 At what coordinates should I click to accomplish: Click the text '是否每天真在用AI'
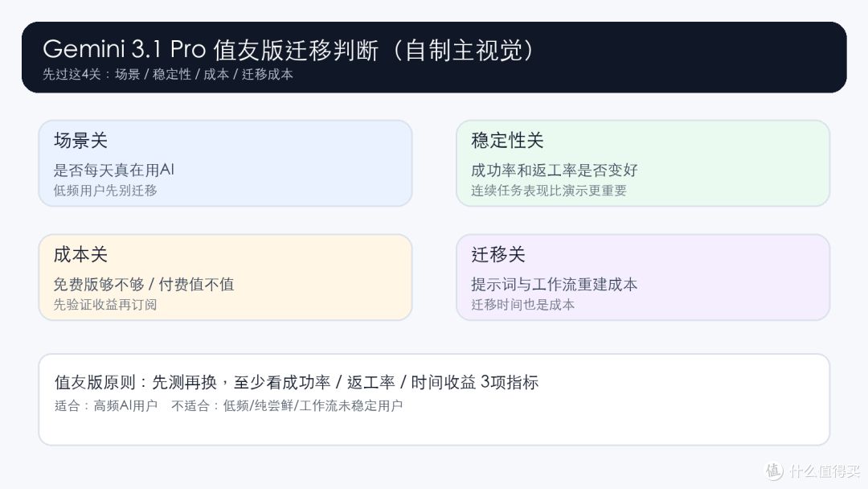(x=113, y=170)
